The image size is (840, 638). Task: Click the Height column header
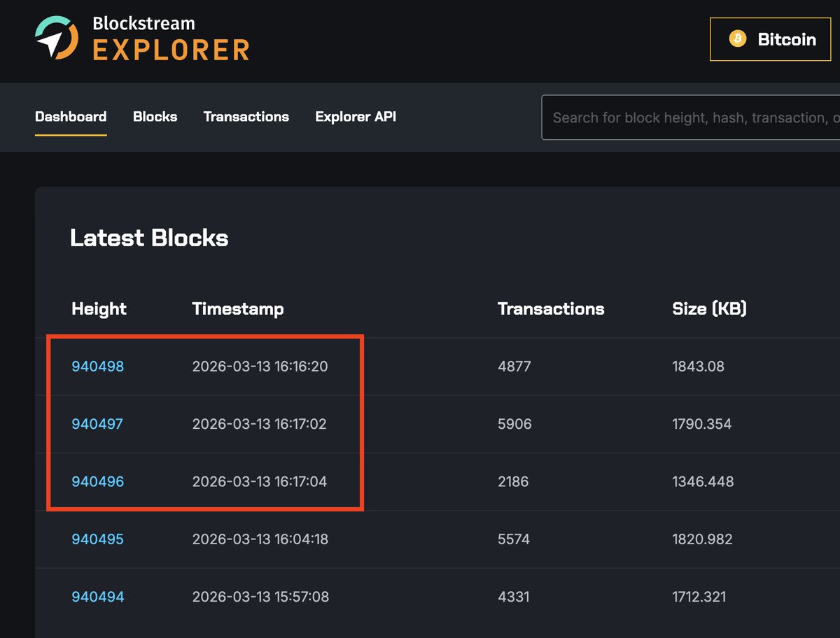(99, 309)
